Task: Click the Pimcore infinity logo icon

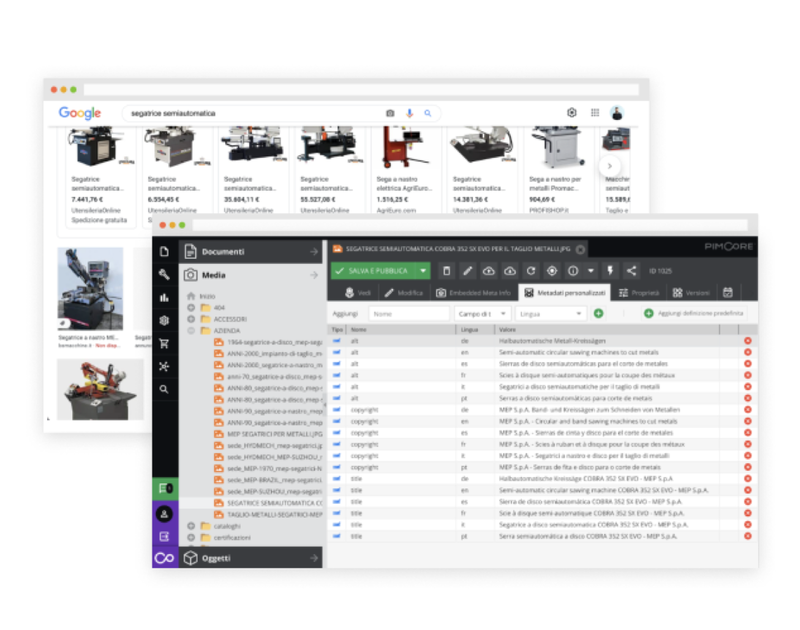Action: 164,558
